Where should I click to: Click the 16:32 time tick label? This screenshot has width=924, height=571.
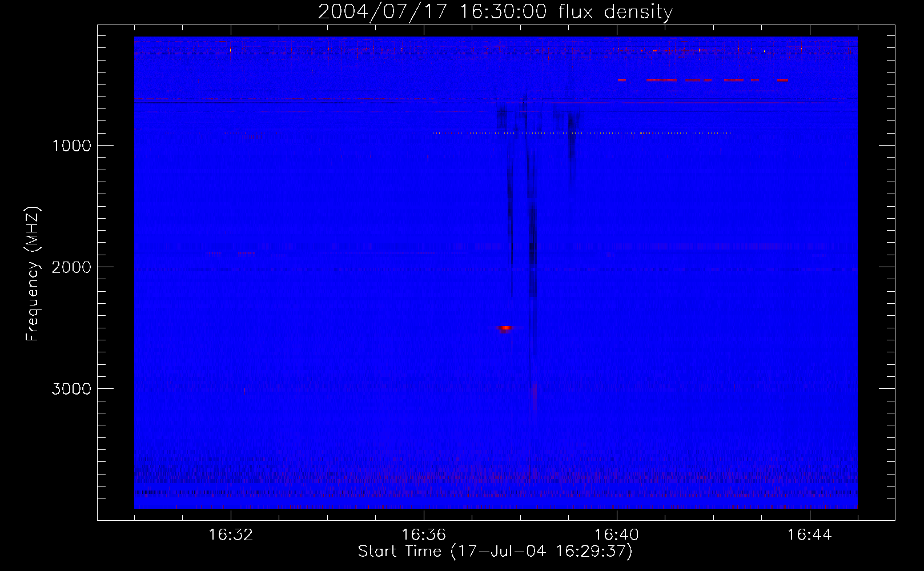tap(231, 535)
